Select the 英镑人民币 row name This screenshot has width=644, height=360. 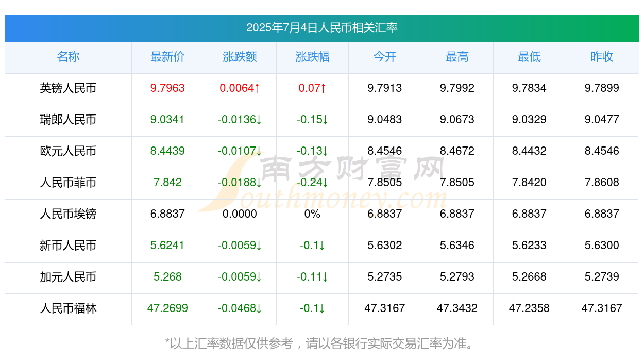[x=68, y=88]
